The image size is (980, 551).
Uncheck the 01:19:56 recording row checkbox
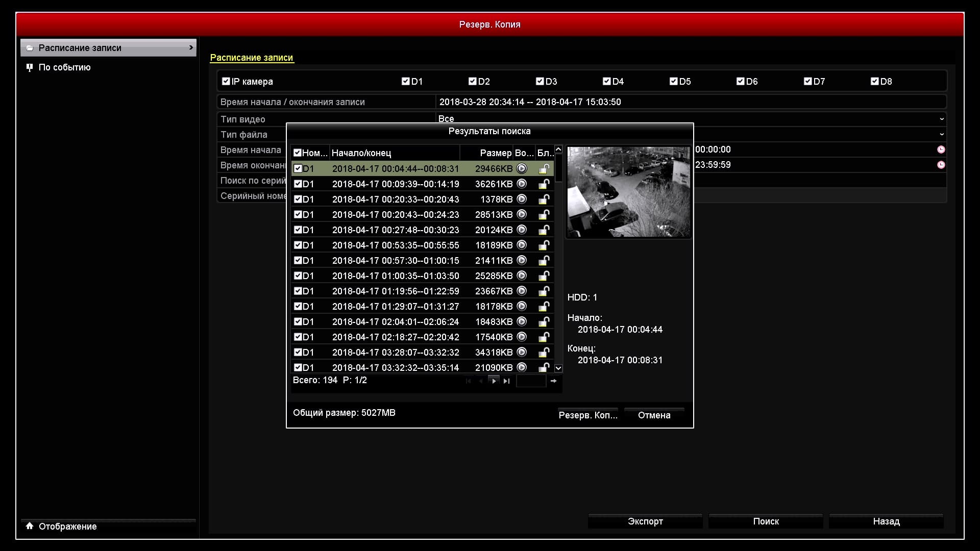tap(298, 291)
